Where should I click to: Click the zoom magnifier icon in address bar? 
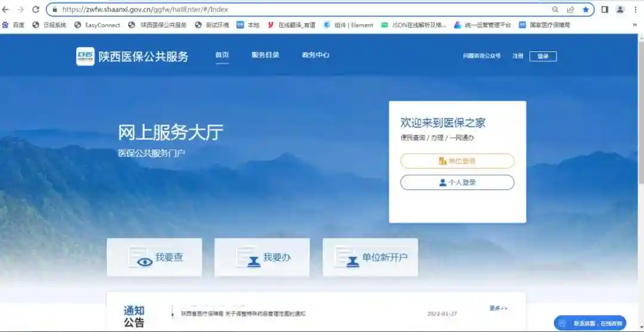pos(555,10)
